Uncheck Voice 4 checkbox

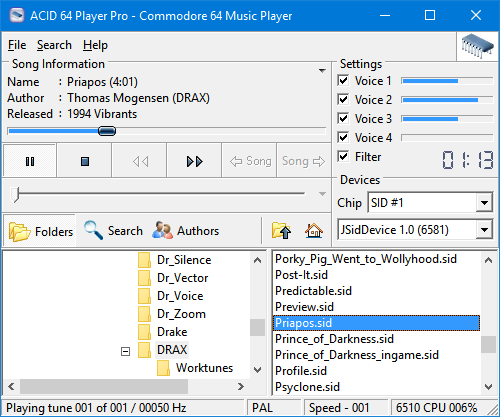[x=343, y=137]
